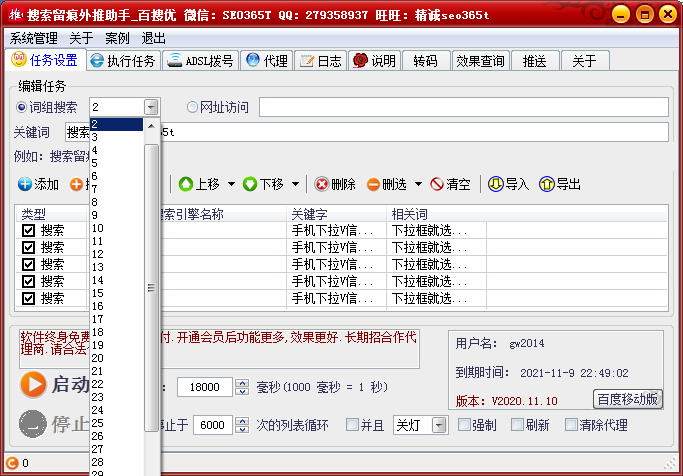Screen dimensions: 683x476
Task: Click the delete (删除) red X icon
Action: (x=321, y=184)
